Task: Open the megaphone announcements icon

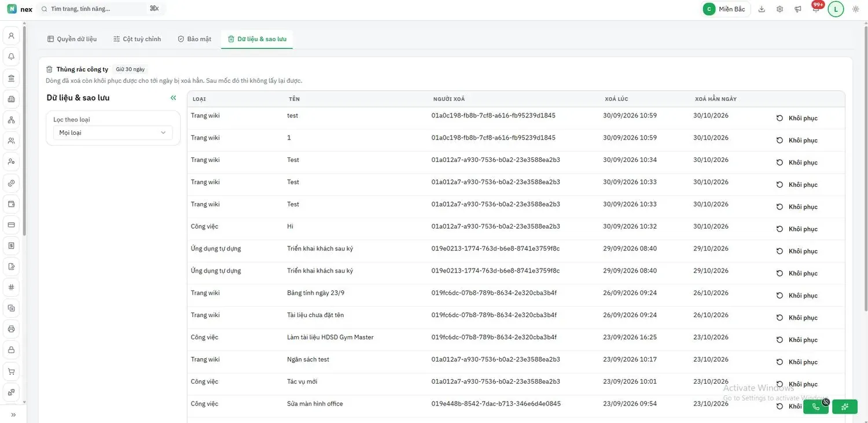Action: (798, 9)
